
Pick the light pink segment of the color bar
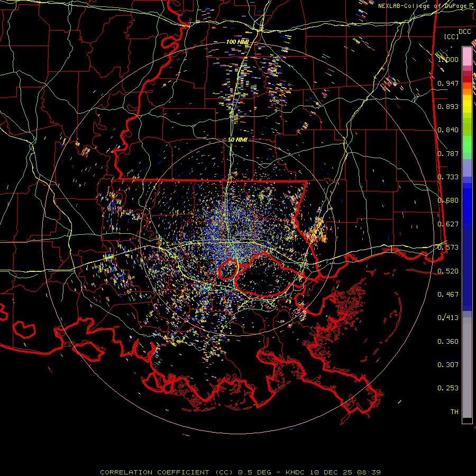467,56
